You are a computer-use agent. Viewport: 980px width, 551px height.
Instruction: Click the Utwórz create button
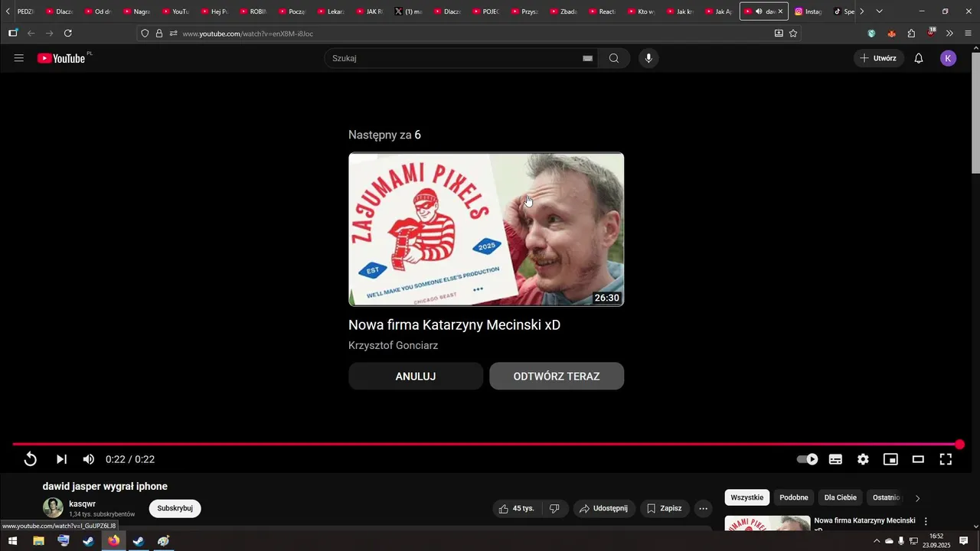click(879, 58)
